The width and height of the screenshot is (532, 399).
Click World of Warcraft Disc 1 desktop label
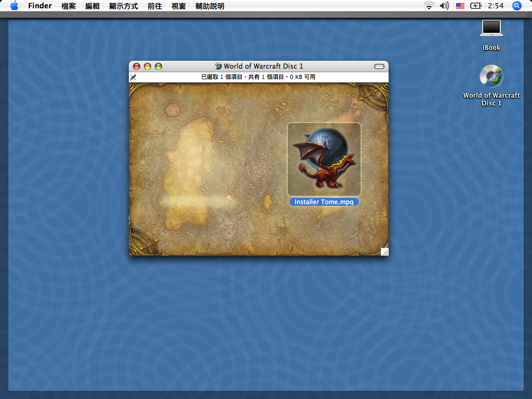click(x=491, y=99)
